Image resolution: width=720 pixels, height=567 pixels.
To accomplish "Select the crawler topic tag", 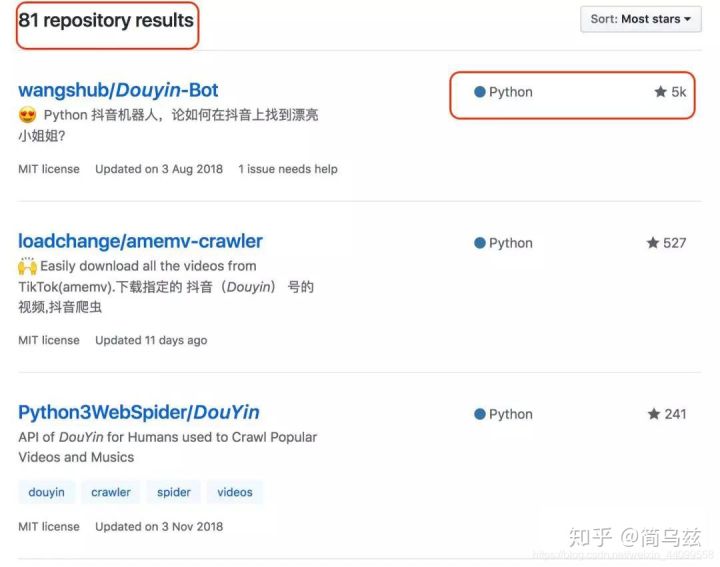I will coord(111,492).
